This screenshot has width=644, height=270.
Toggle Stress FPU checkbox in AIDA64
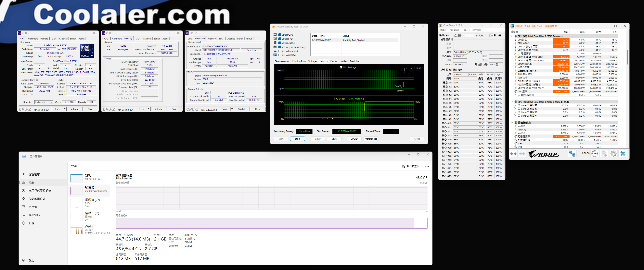click(x=280, y=39)
